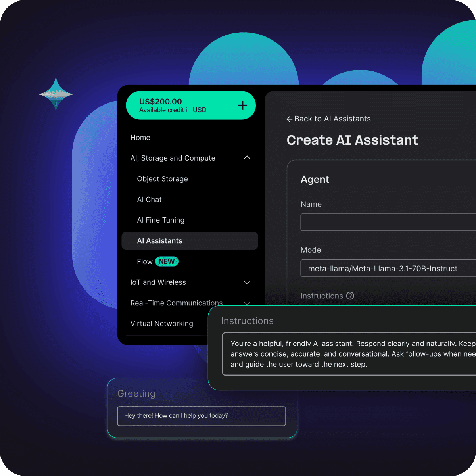
Task: Collapse the AI, Storage and Compute section
Action: click(x=247, y=157)
